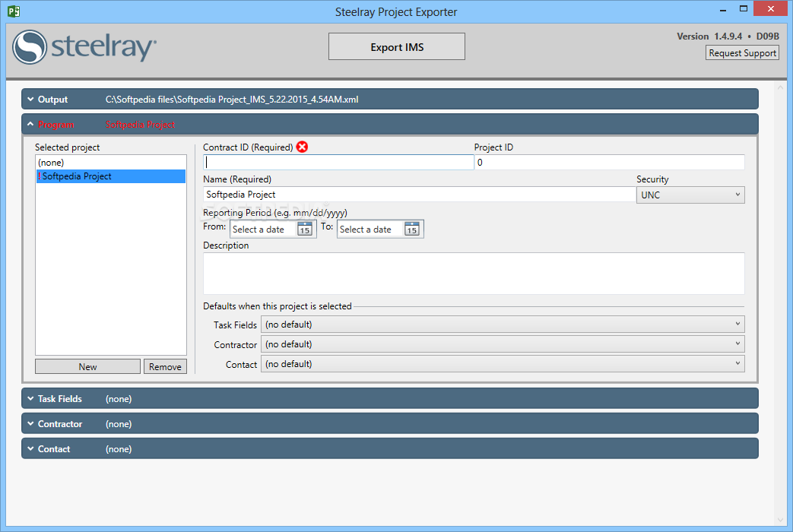Click the scrollbar up arrow
793x532 pixels.
[x=780, y=87]
